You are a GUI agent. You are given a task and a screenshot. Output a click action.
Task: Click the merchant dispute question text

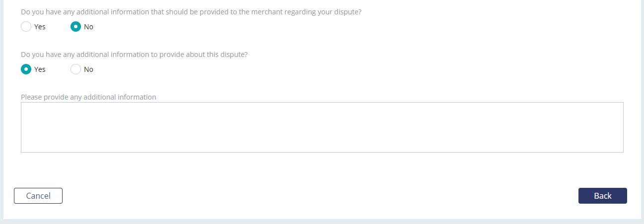tap(191, 12)
